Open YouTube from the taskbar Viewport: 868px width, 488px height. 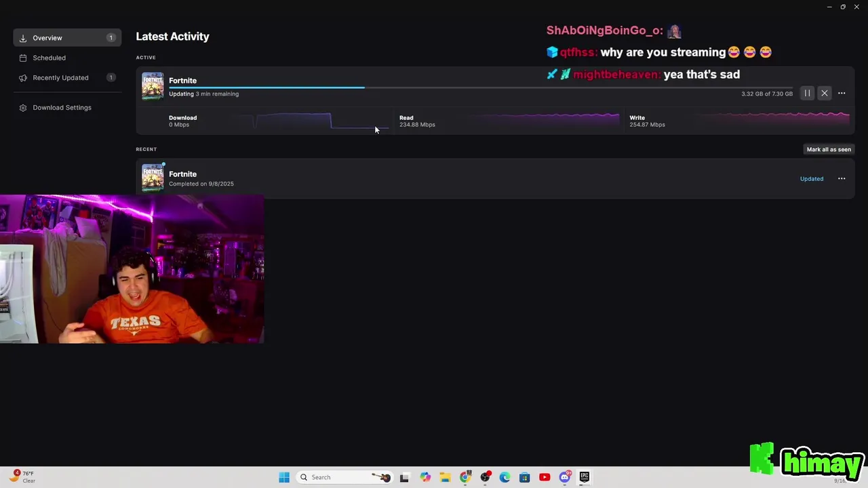(x=545, y=477)
